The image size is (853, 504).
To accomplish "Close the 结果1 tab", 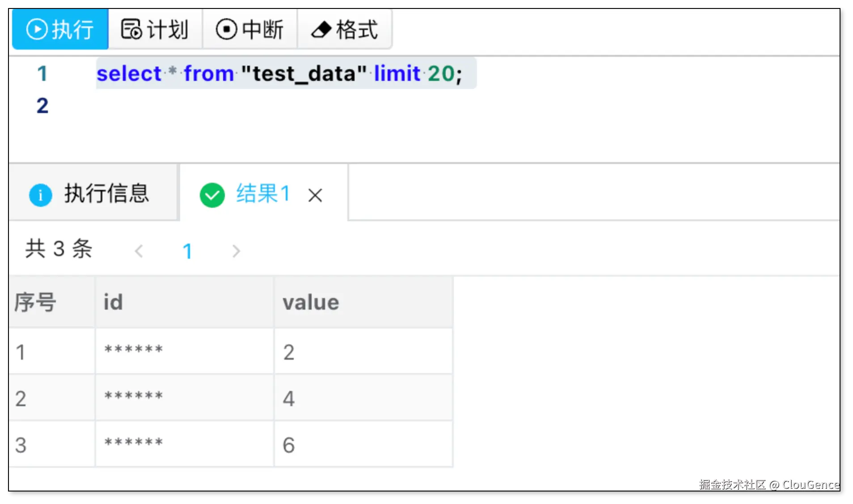I will tap(315, 195).
